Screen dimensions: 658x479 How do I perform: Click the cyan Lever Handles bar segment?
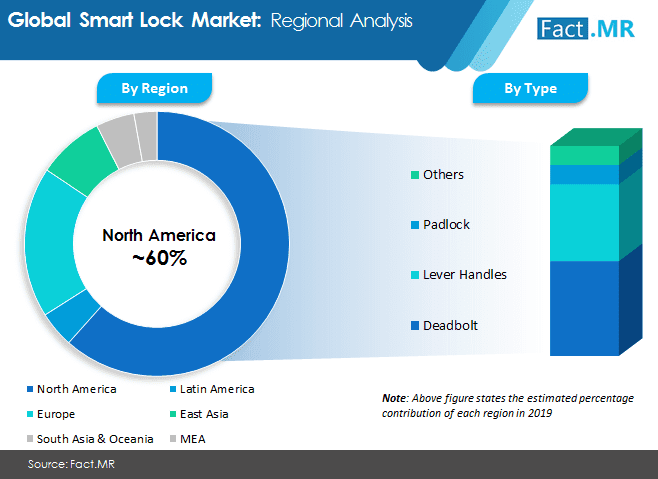[x=584, y=222]
